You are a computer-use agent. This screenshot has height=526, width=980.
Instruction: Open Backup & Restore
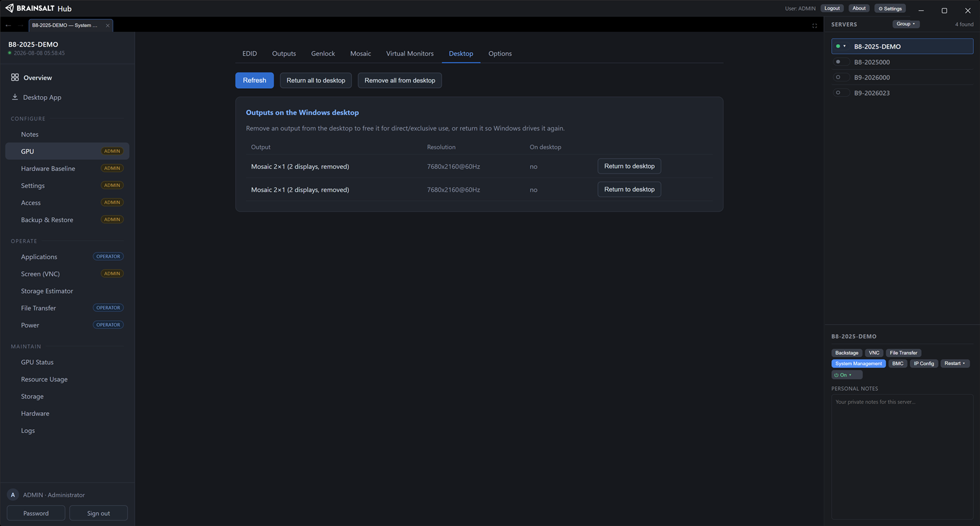(x=67, y=220)
